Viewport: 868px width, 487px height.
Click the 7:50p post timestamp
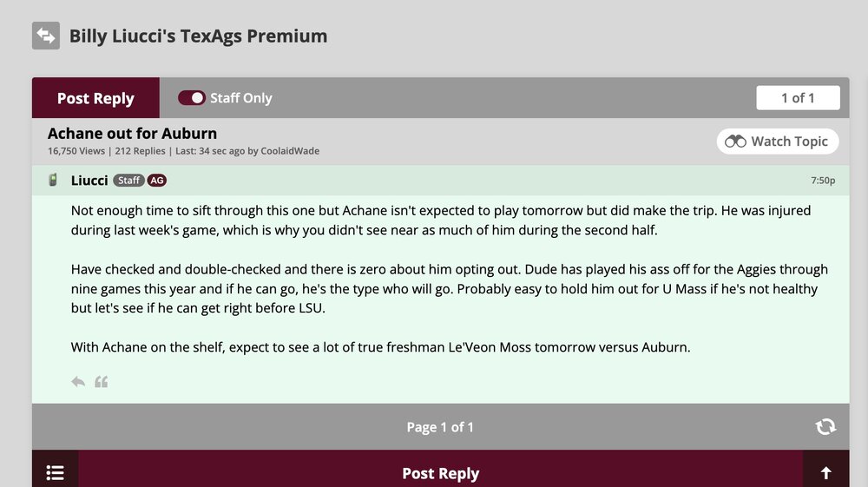click(x=823, y=181)
